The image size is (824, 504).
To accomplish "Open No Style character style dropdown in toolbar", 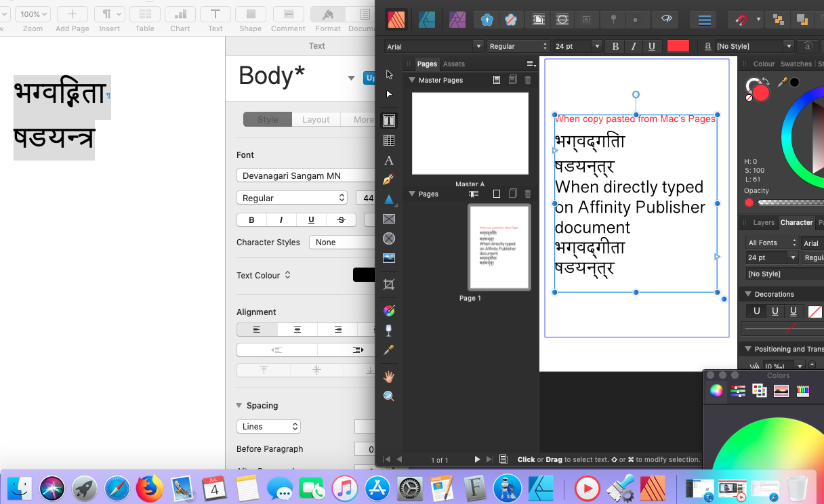I will coord(754,46).
